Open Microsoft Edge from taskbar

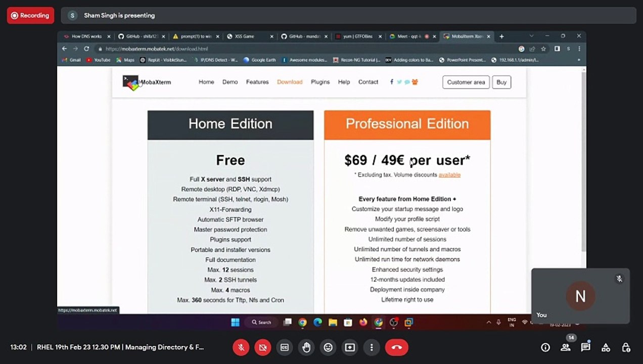tap(317, 322)
